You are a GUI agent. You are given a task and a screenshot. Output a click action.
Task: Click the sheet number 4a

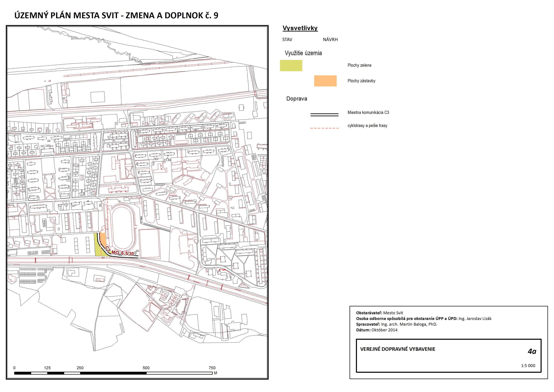(532, 351)
